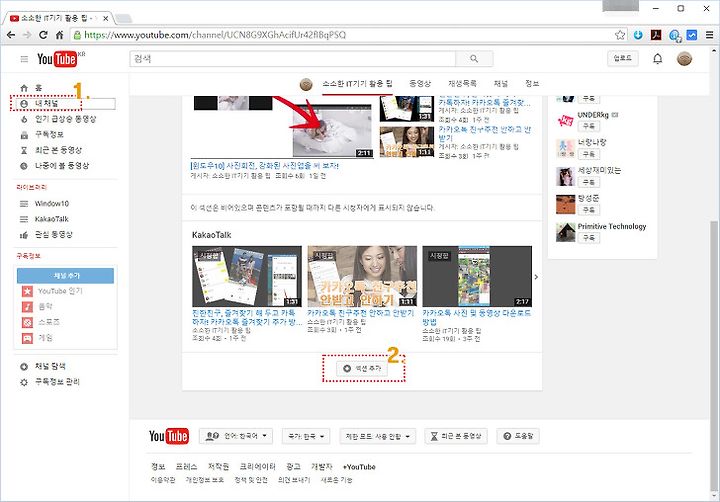The image size is (720, 502).
Task: Click the browser forward arrow
Action: pyautogui.click(x=27, y=35)
